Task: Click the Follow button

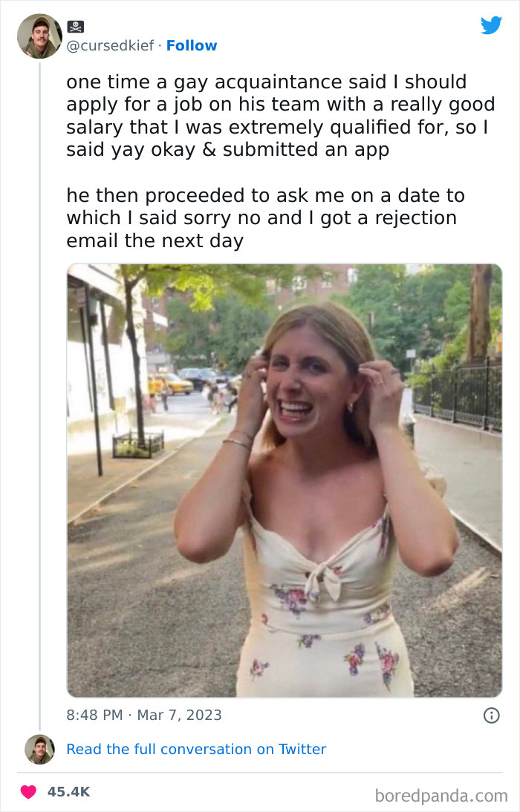Action: click(192, 46)
